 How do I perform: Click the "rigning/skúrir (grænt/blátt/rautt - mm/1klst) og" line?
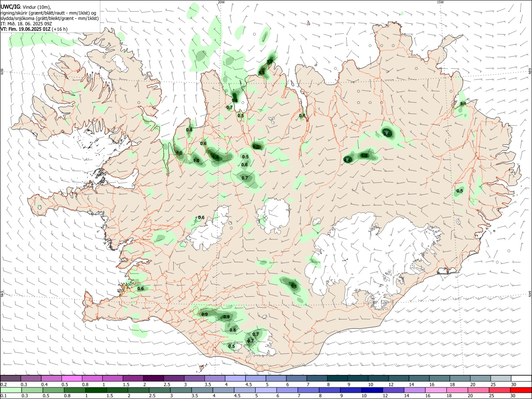(48, 13)
